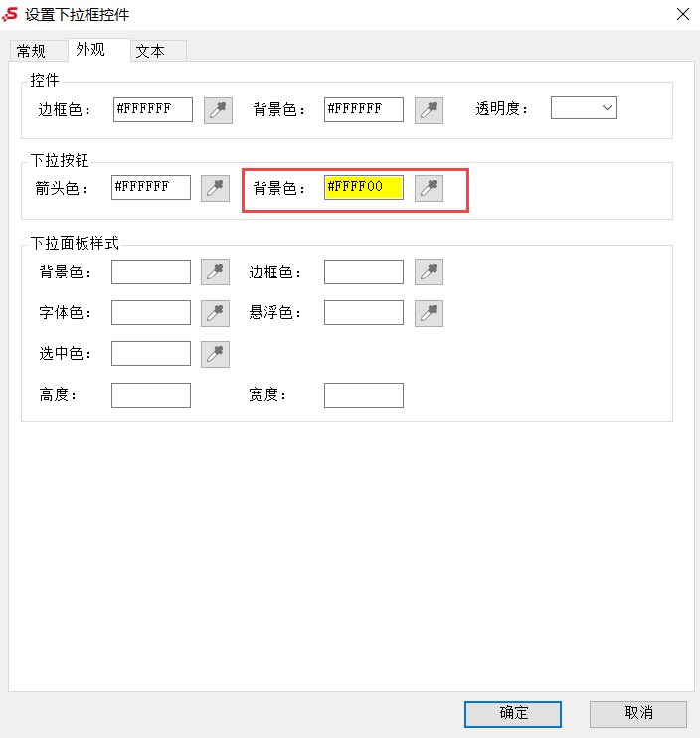Click the 取消 button
700x738 pixels.
(638, 714)
